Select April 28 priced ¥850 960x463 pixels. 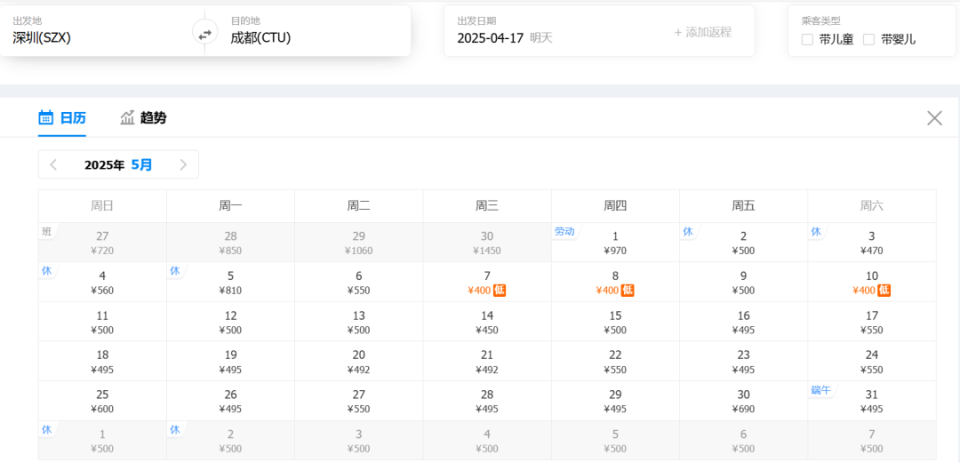tap(231, 243)
